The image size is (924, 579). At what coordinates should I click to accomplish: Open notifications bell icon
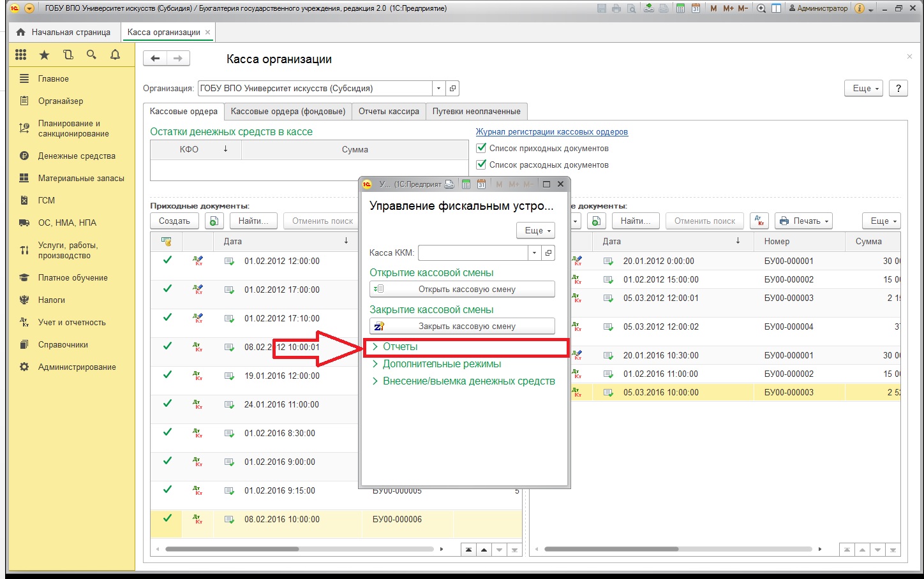pyautogui.click(x=115, y=55)
